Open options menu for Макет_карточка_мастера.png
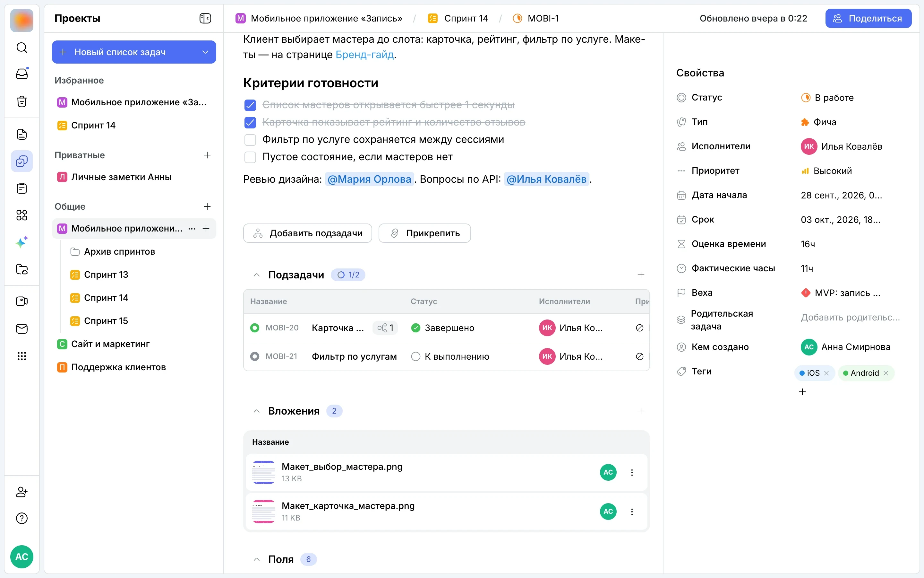This screenshot has width=924, height=578. click(632, 512)
